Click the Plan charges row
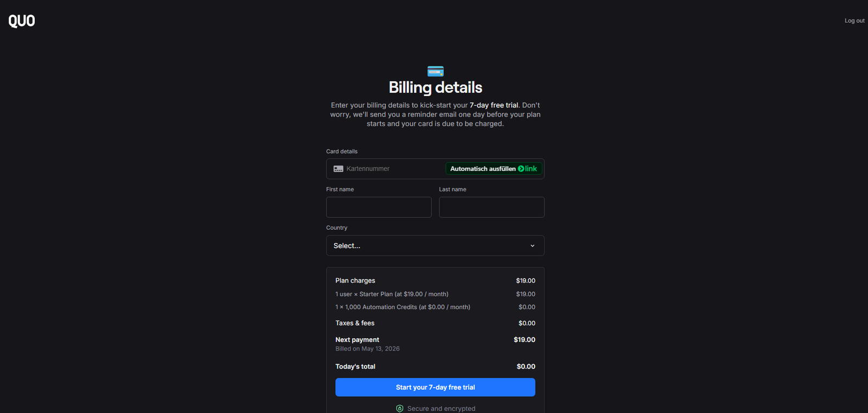Screen dimensions: 868x413 [435, 281]
